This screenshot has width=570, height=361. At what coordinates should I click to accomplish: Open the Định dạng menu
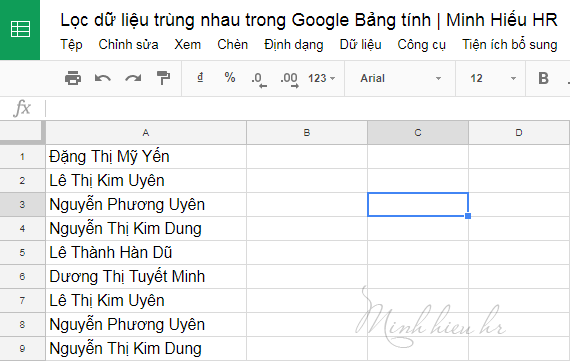pyautogui.click(x=294, y=45)
